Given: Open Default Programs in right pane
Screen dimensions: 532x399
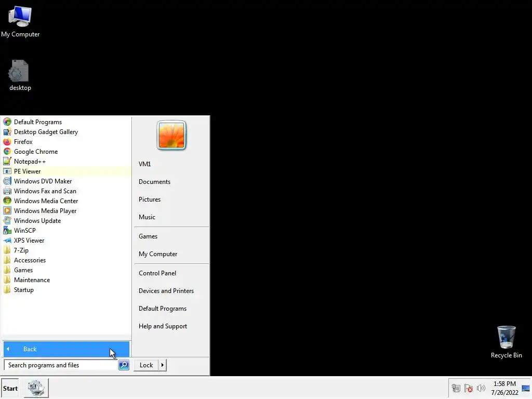Looking at the screenshot, I should coord(163,309).
